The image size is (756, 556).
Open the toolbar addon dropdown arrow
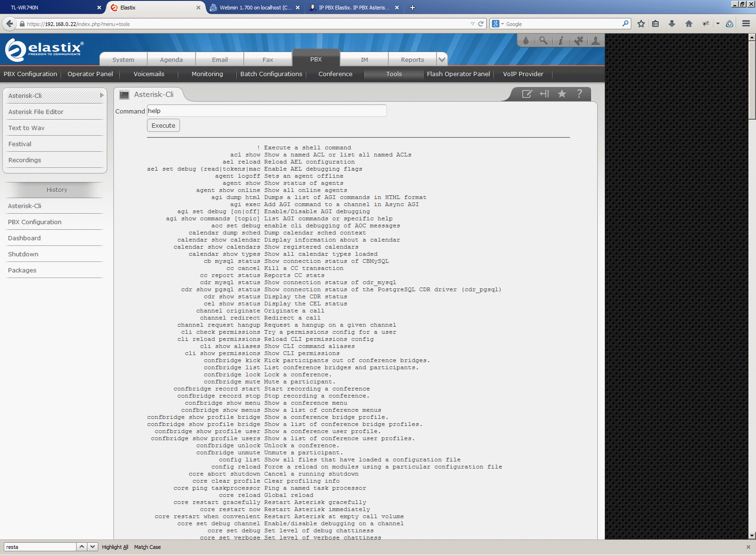(718, 24)
